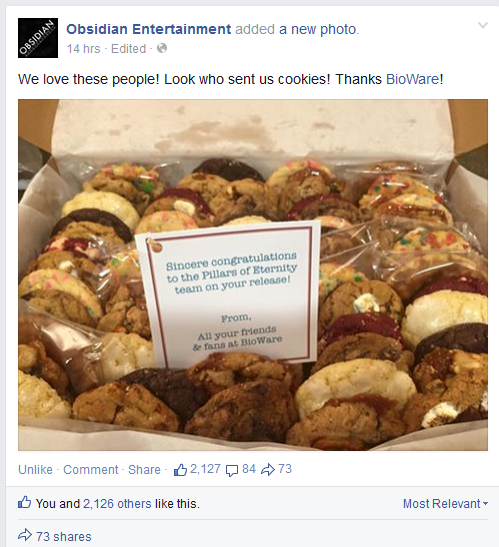Open the 'a new photo' link
The height and width of the screenshot is (547, 499).
click(x=319, y=29)
